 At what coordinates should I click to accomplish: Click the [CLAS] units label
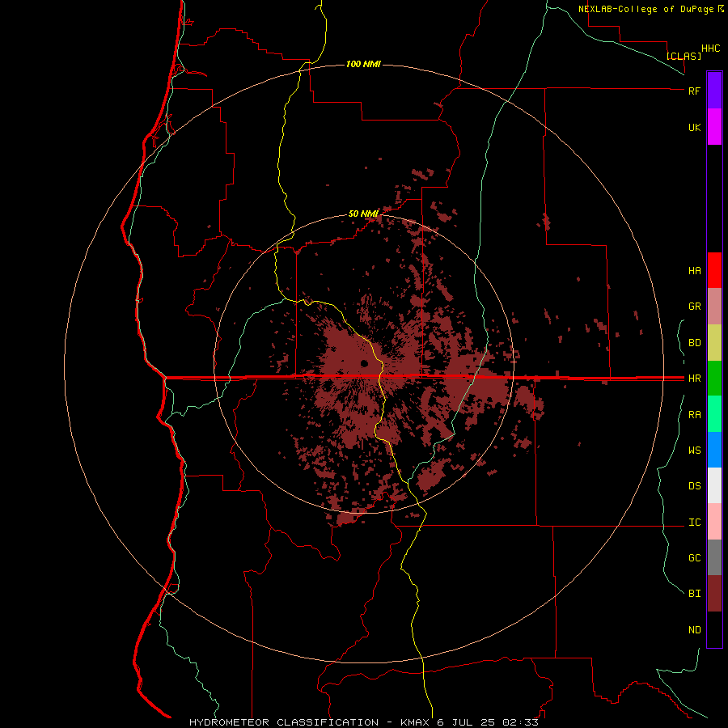pos(684,56)
